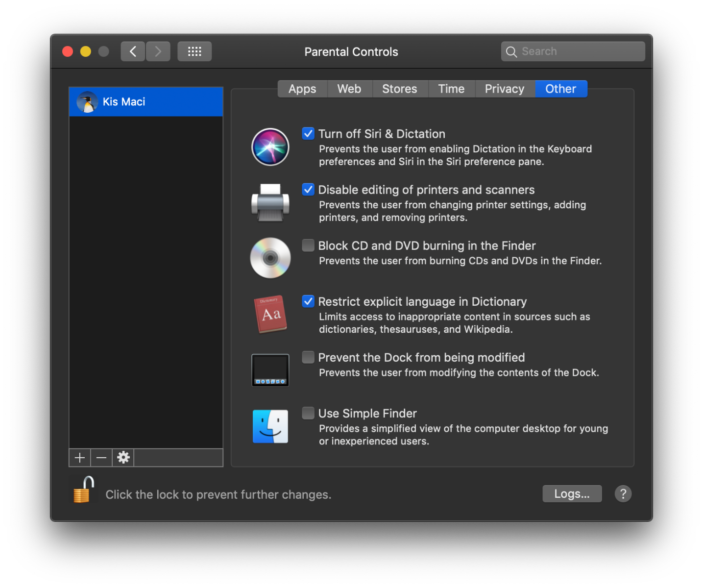Click description 'Prevents the user from modifying the contents'
703x588 pixels.
tap(459, 372)
